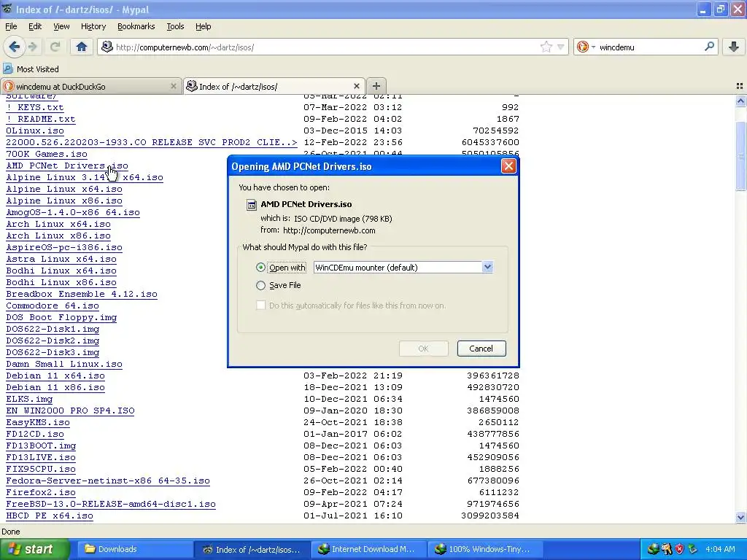Download the 0Linux.iso link
The height and width of the screenshot is (560, 747).
35,131
